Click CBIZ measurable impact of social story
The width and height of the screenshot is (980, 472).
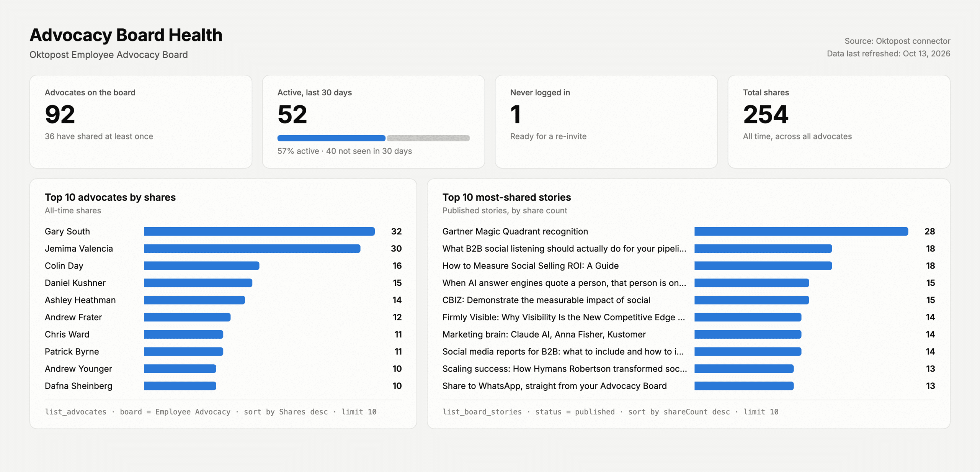(546, 300)
